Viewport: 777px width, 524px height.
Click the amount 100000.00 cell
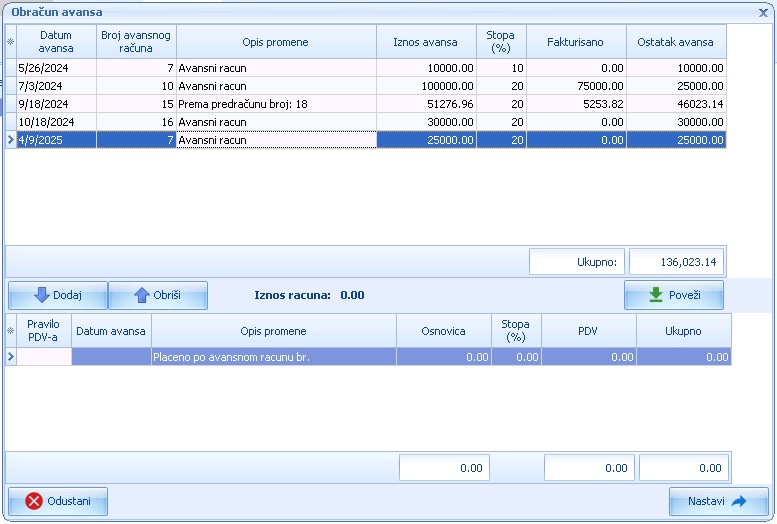426,86
